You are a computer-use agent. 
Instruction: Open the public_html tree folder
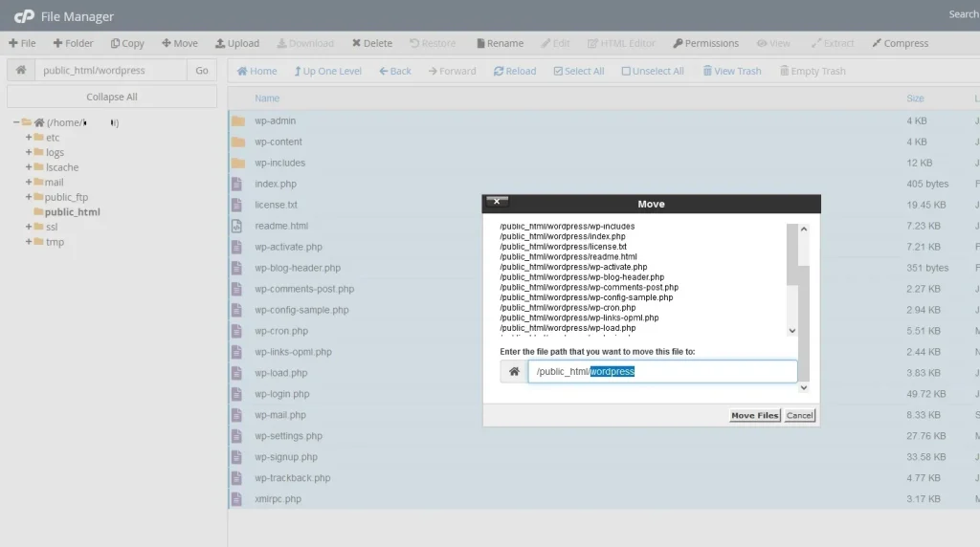pos(72,212)
